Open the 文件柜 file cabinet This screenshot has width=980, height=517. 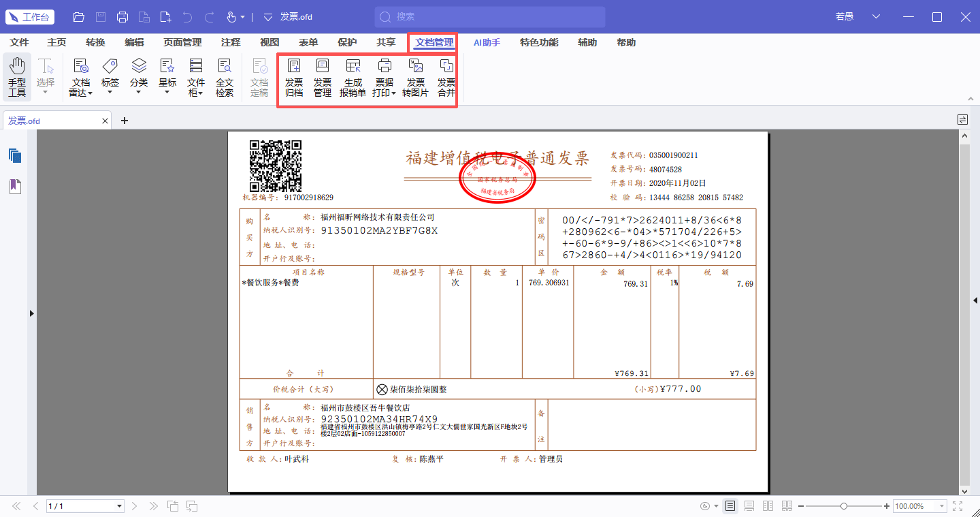tap(196, 78)
